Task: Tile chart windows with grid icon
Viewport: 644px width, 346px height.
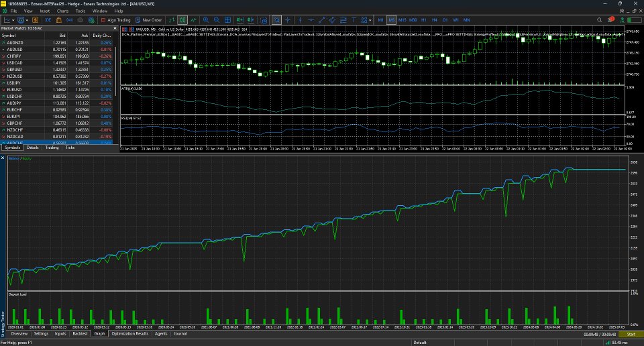Action: click(227, 19)
